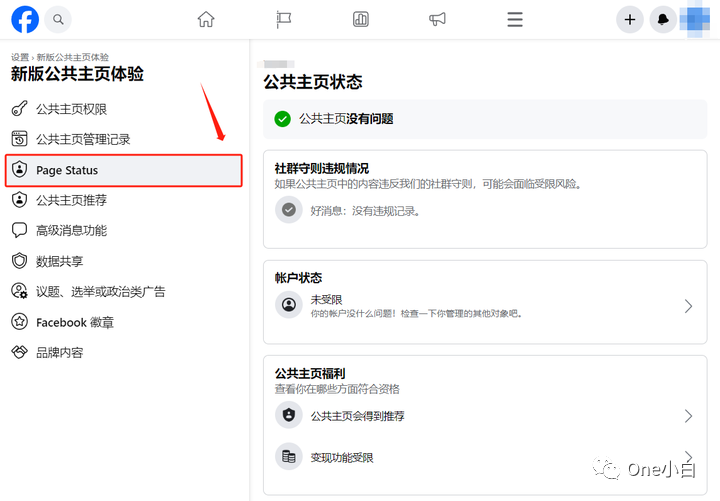Click the gray check icon beside 好消息

pos(288,210)
